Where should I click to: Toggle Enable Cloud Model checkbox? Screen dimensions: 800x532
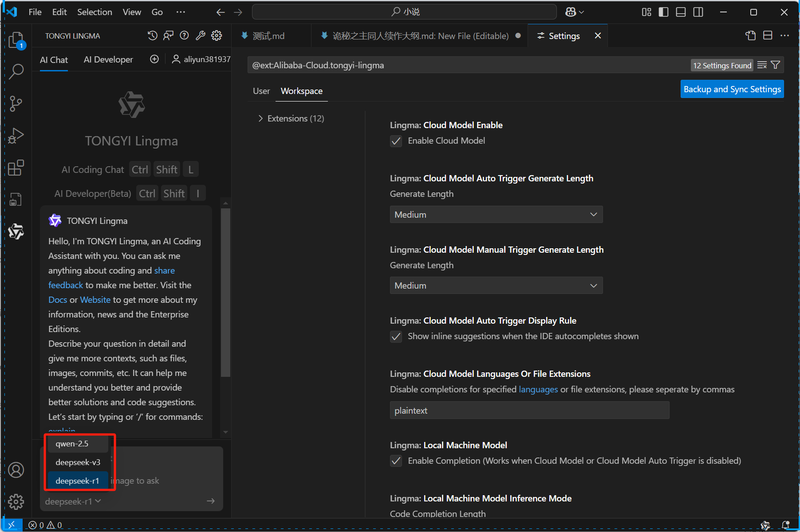pyautogui.click(x=396, y=141)
